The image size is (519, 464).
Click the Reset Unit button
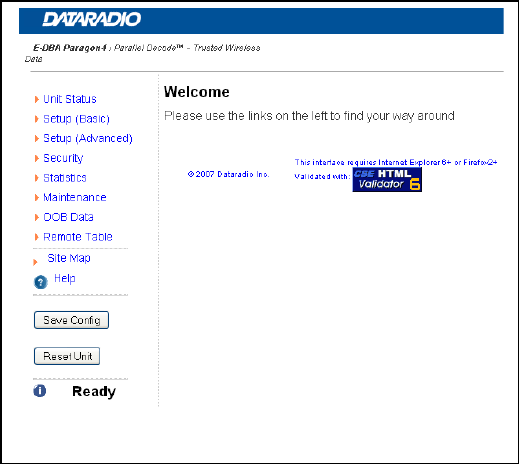[67, 356]
